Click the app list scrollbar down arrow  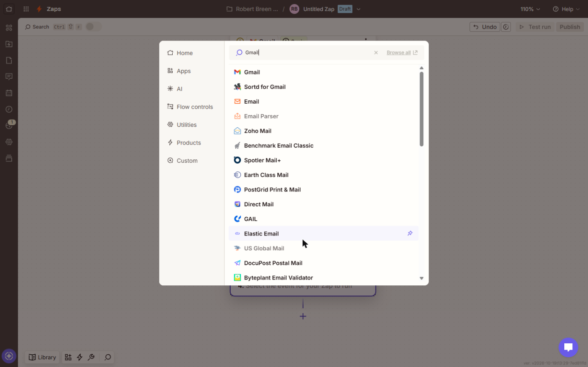421,278
